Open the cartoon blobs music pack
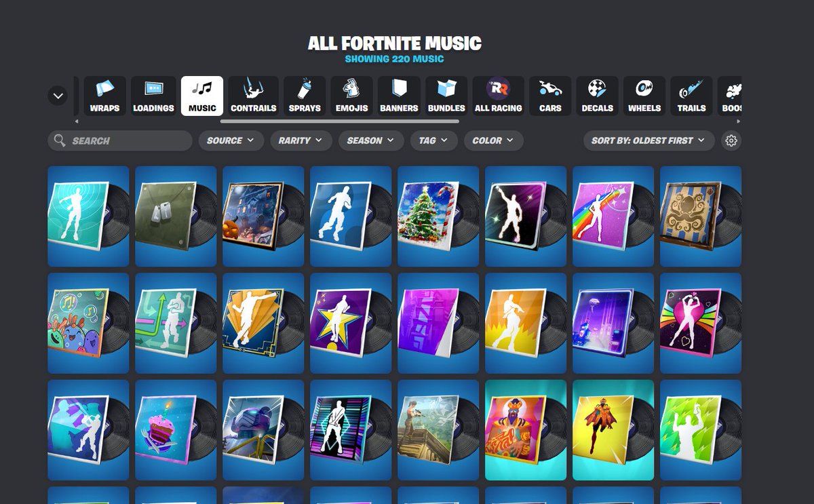This screenshot has width=814, height=504. coord(88,323)
